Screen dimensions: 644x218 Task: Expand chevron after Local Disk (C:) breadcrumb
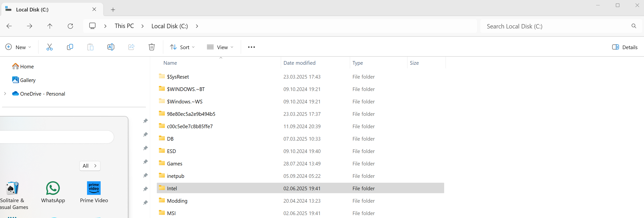pyautogui.click(x=197, y=26)
